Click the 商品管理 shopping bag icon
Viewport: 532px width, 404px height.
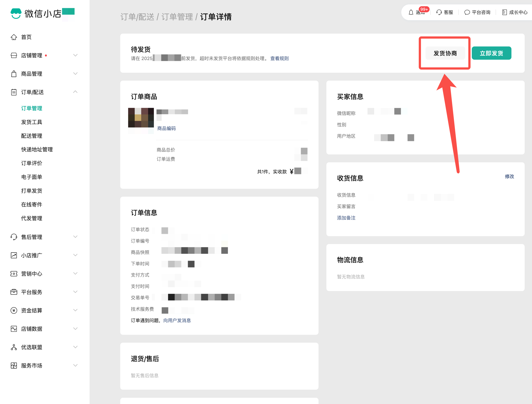pos(14,74)
